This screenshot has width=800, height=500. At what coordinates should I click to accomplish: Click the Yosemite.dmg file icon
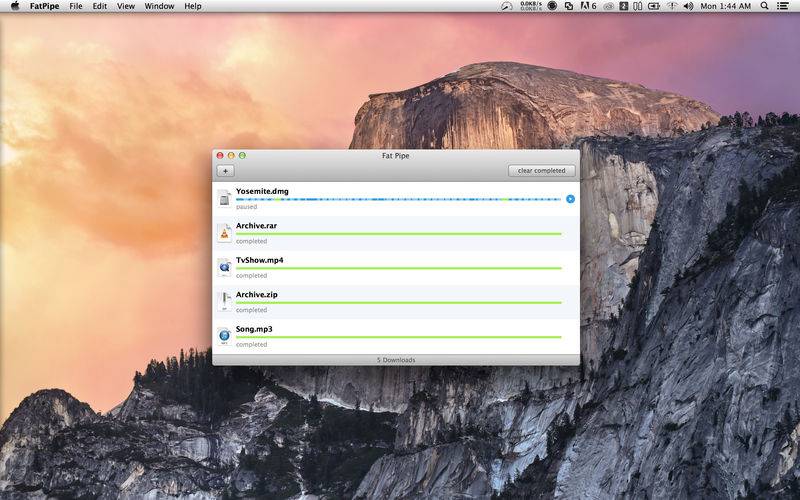coord(224,198)
